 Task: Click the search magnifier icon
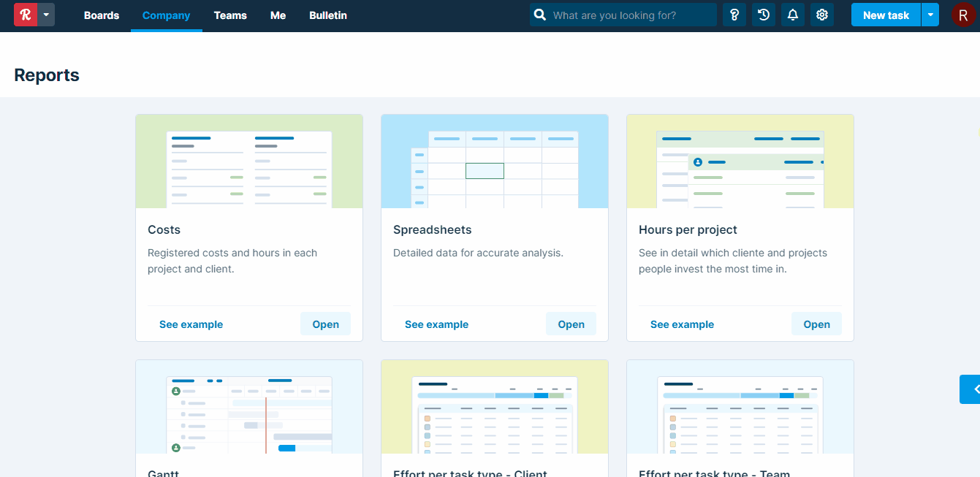point(540,15)
